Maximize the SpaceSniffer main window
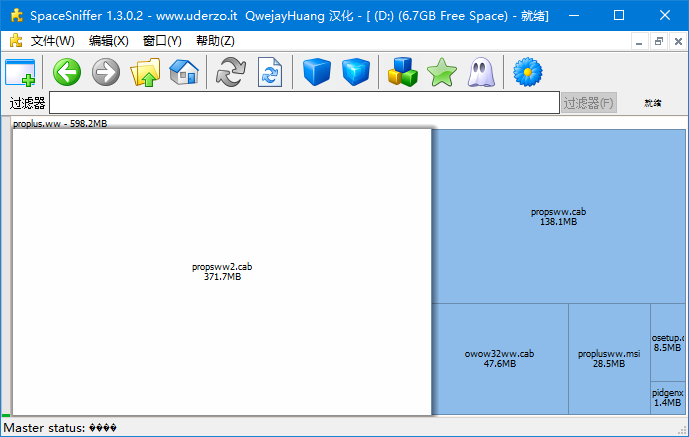The height and width of the screenshot is (437, 689). click(619, 15)
